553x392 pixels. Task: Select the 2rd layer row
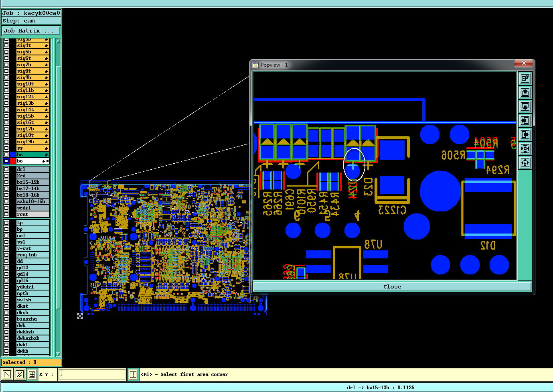tap(32, 176)
